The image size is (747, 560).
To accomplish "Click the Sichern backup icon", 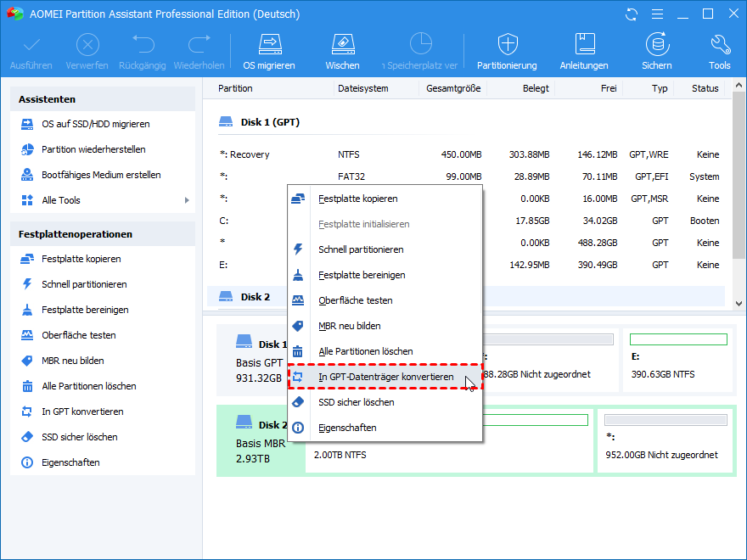I will (x=657, y=44).
